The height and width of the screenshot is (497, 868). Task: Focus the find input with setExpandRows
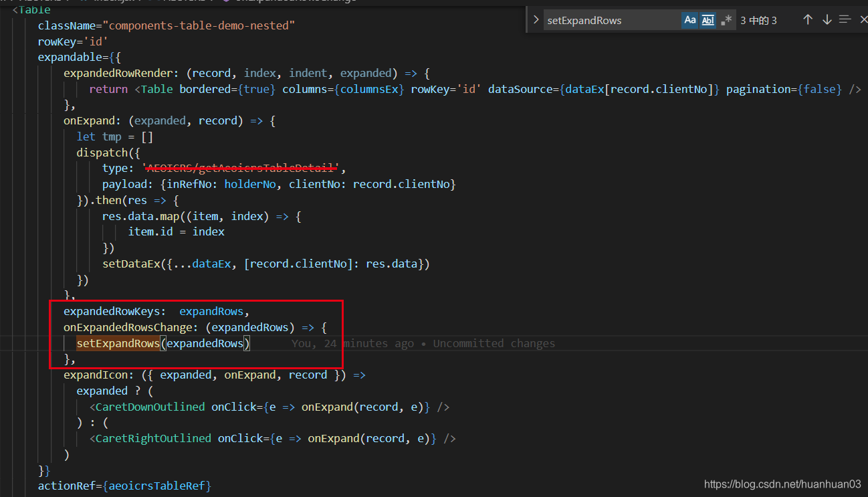pos(612,20)
